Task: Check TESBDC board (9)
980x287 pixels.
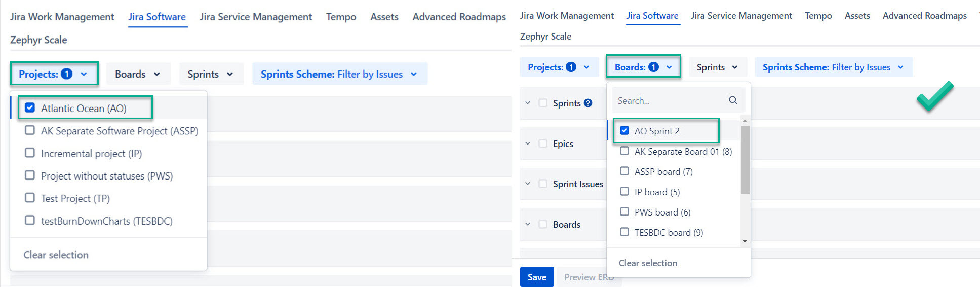Action: pyautogui.click(x=624, y=232)
